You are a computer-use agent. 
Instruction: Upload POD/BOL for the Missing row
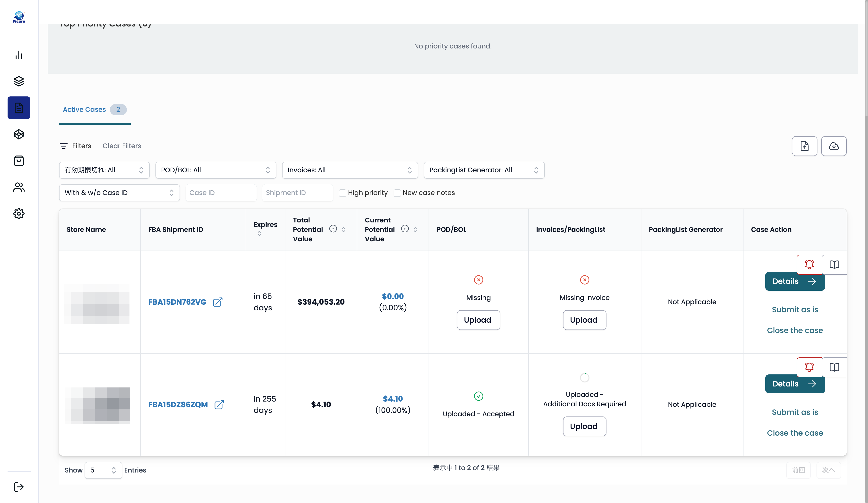478,320
